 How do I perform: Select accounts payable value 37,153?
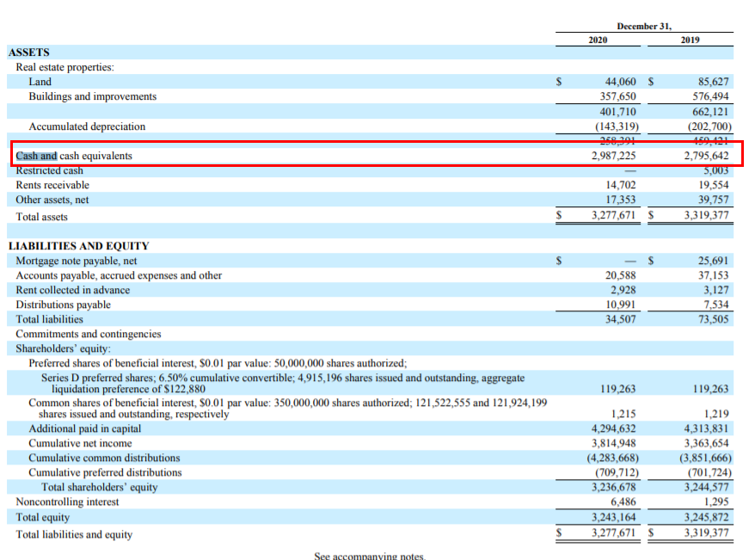713,276
